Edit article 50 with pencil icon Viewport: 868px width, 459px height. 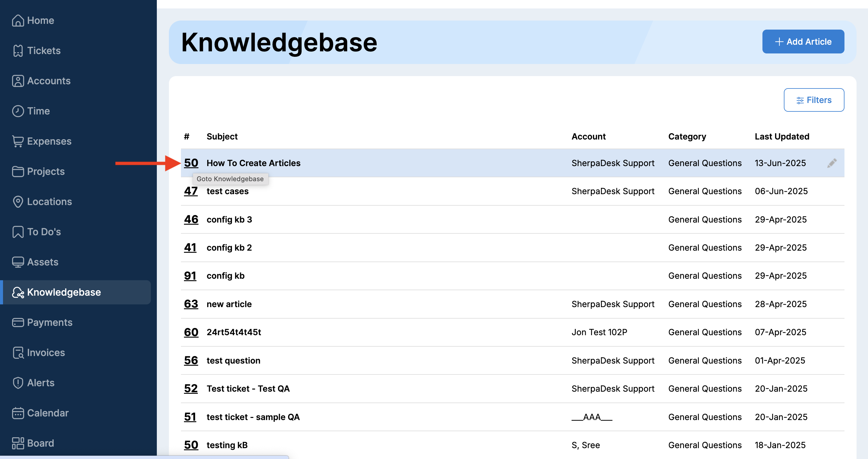click(831, 163)
